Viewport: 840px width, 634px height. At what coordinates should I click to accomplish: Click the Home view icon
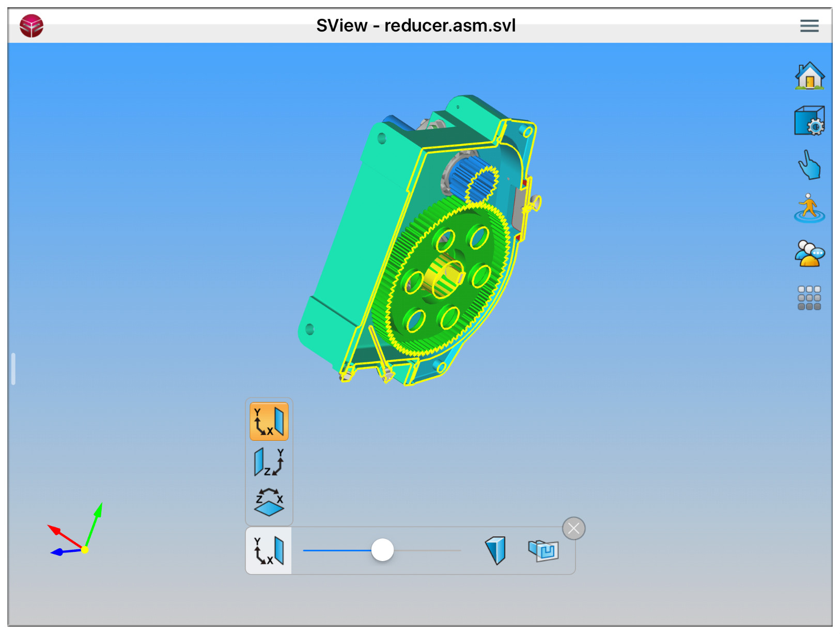point(809,76)
